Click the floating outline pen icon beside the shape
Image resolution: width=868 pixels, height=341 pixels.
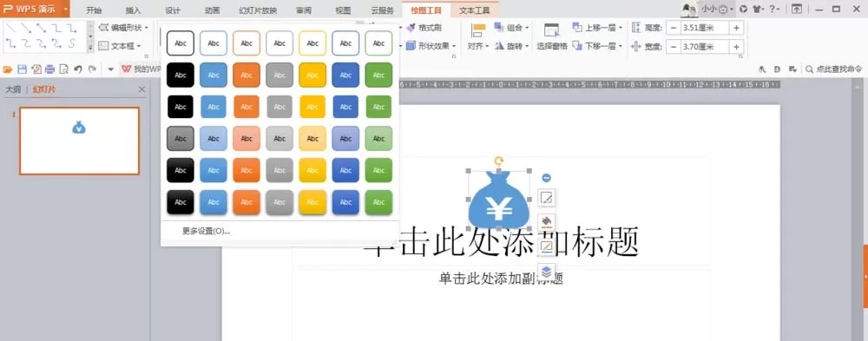click(546, 246)
